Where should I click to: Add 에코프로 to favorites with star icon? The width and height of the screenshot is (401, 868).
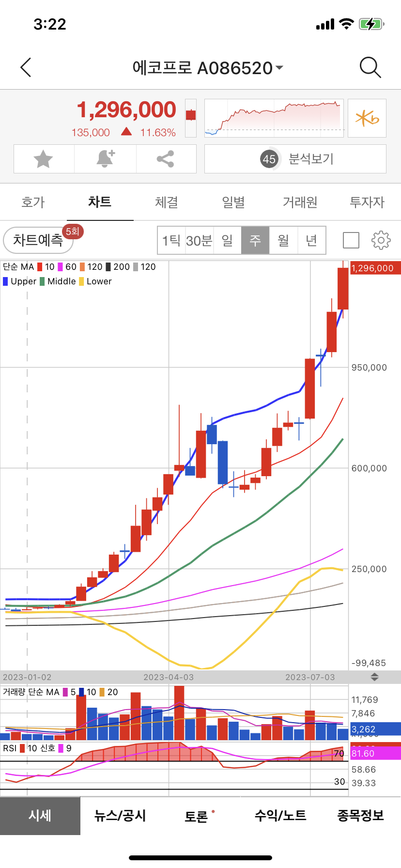44,159
